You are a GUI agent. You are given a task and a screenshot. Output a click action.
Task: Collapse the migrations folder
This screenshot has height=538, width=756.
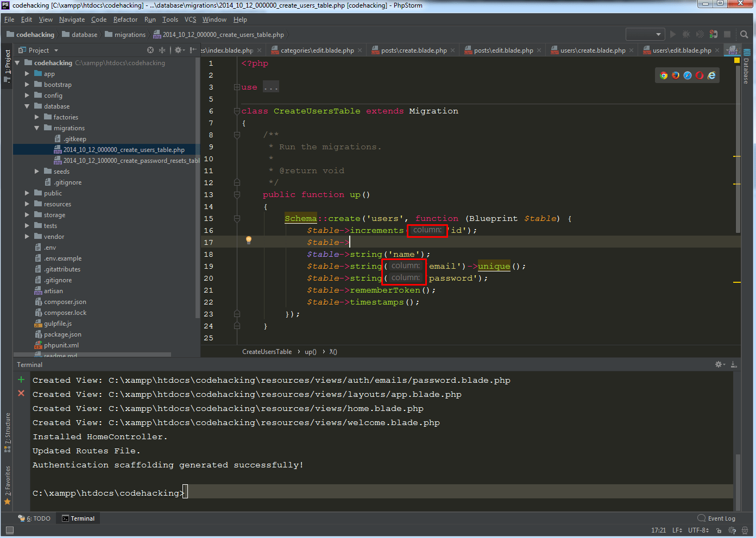pos(36,128)
